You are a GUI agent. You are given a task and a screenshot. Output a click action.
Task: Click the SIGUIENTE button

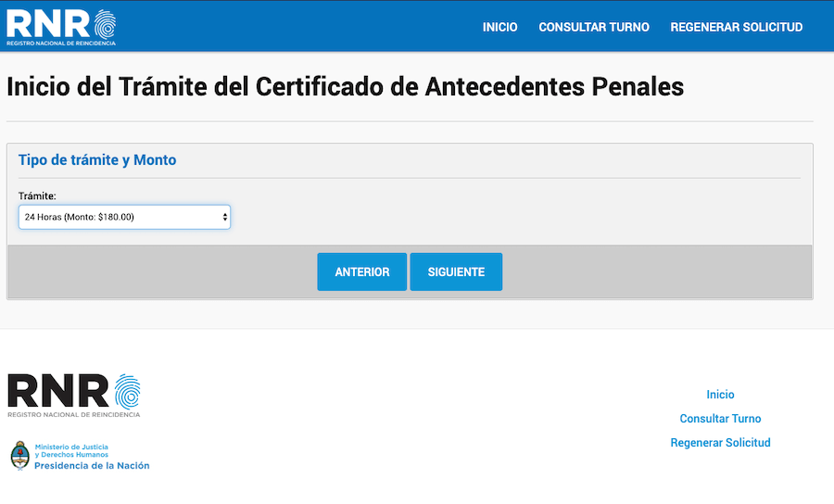pyautogui.click(x=456, y=271)
